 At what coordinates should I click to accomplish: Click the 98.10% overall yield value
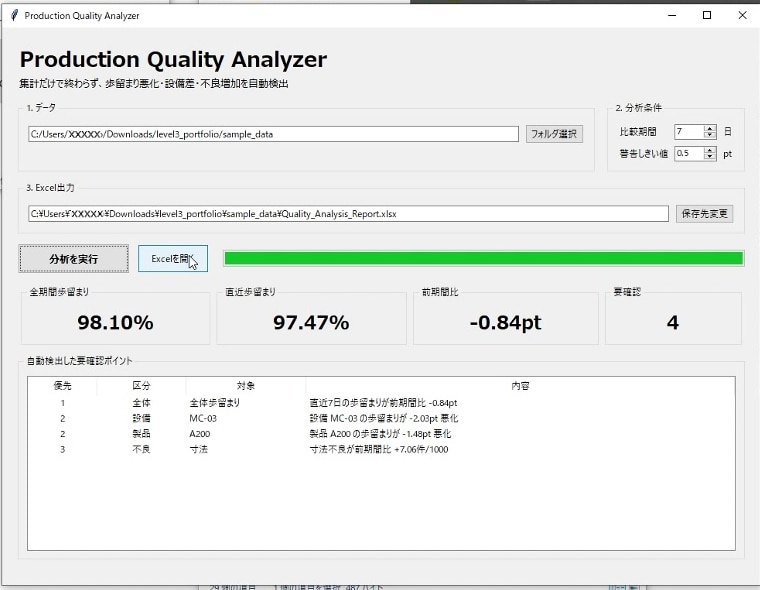[x=115, y=322]
